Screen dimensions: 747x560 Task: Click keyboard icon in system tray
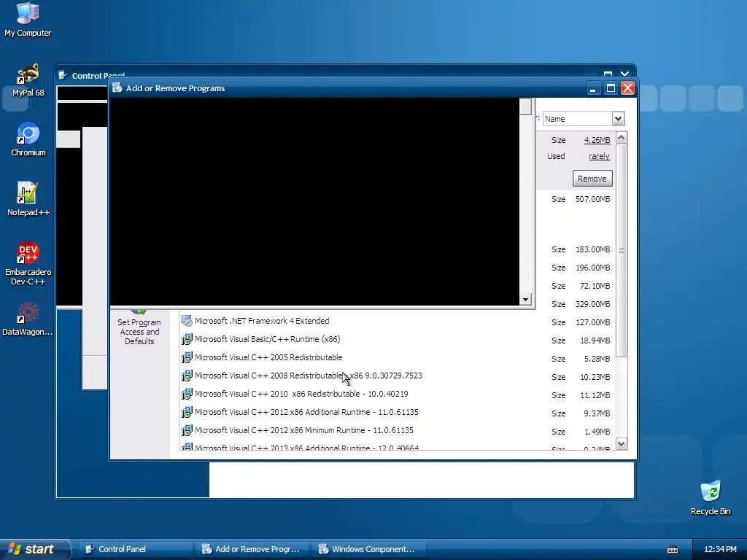tap(672, 550)
